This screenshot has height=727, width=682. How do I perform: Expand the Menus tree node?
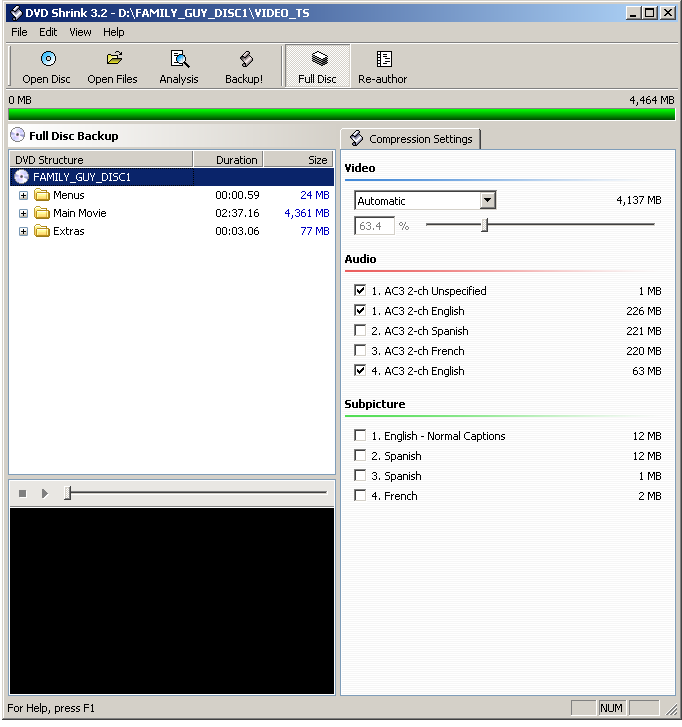(23, 195)
